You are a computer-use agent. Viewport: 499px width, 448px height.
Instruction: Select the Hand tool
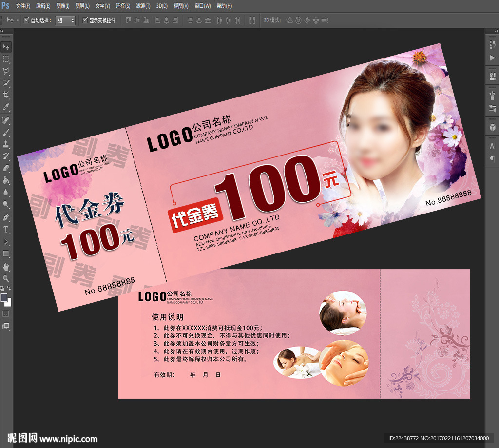pyautogui.click(x=6, y=267)
